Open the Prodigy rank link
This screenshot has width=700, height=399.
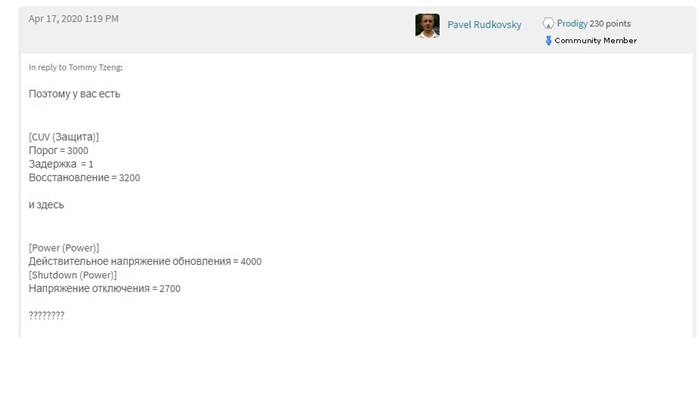[x=572, y=23]
